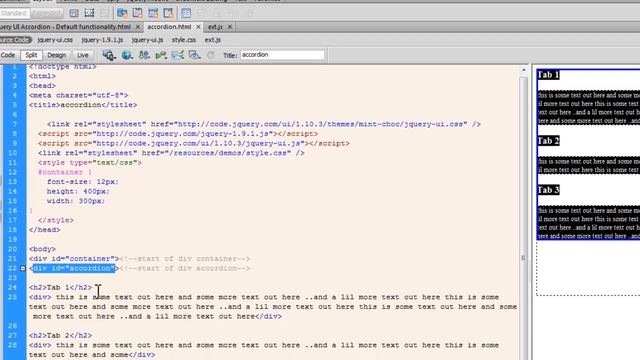Open the jQuery UI Accordion Default functionality.html tab
The width and height of the screenshot is (640, 360).
tap(65, 27)
